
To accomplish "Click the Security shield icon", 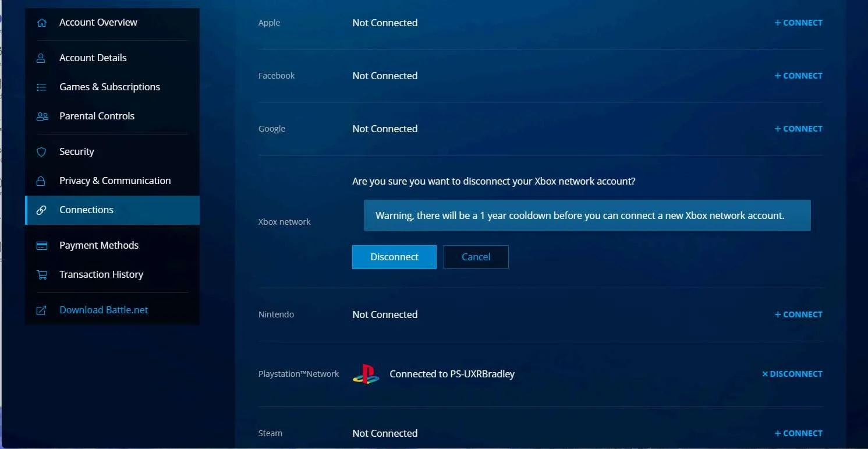I will pyautogui.click(x=41, y=152).
